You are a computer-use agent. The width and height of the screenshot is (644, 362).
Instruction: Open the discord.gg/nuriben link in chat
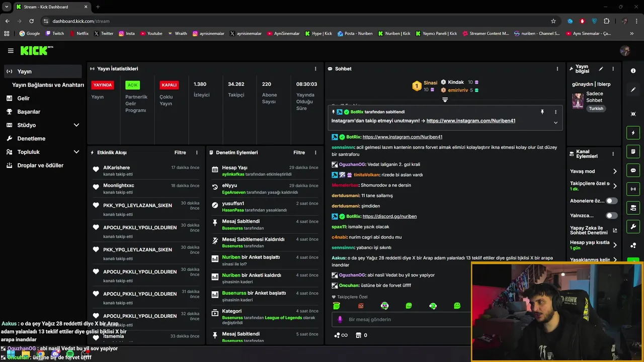(x=389, y=216)
